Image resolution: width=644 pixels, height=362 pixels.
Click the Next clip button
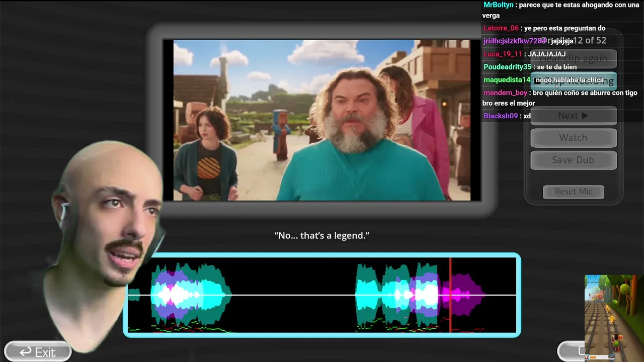(573, 116)
